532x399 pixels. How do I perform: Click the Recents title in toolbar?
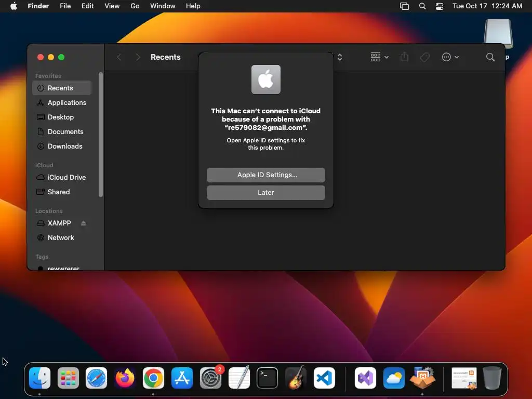coord(166,57)
